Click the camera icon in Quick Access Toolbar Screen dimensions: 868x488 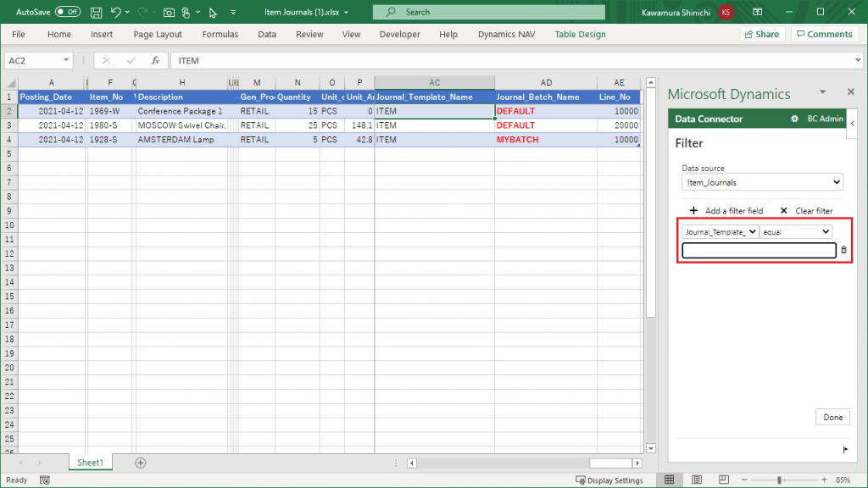coord(169,13)
